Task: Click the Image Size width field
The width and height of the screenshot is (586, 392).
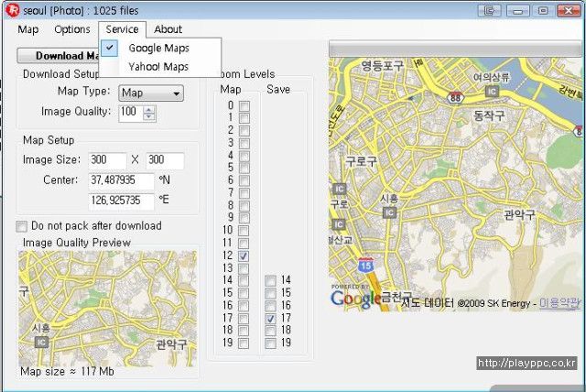Action: click(108, 160)
